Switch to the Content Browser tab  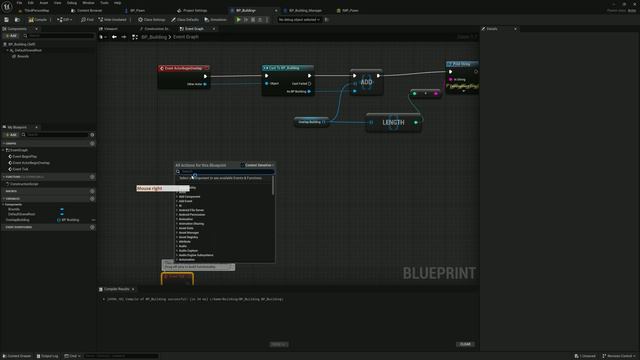89,11
